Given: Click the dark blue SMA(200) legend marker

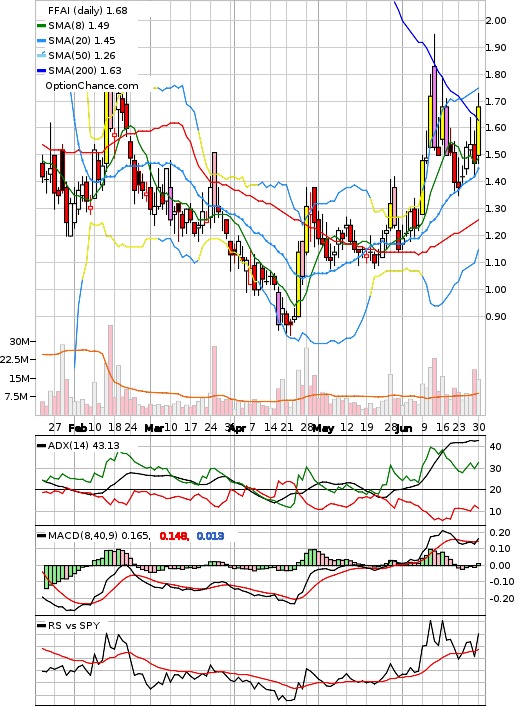Looking at the screenshot, I should pos(41,71).
